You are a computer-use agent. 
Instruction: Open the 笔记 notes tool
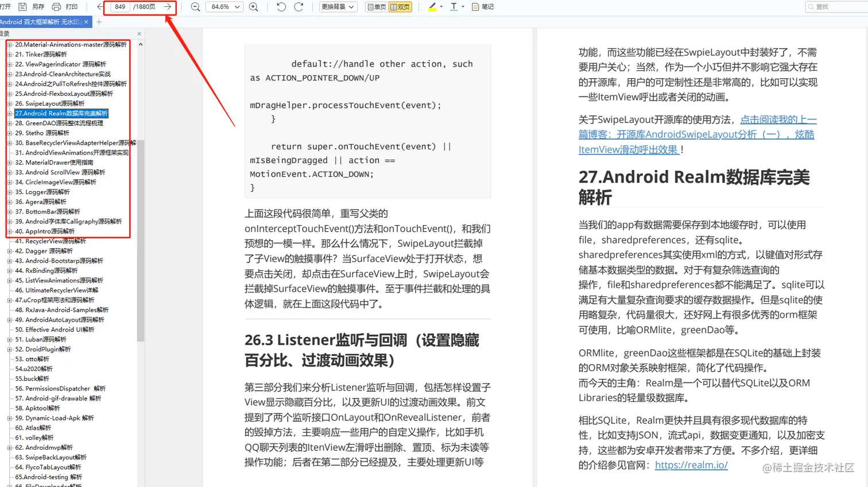pos(483,7)
